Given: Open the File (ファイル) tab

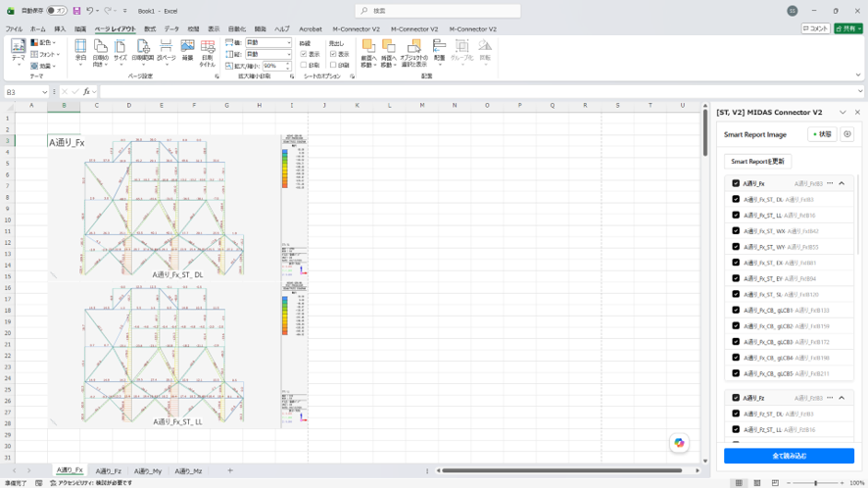Looking at the screenshot, I should [14, 28].
